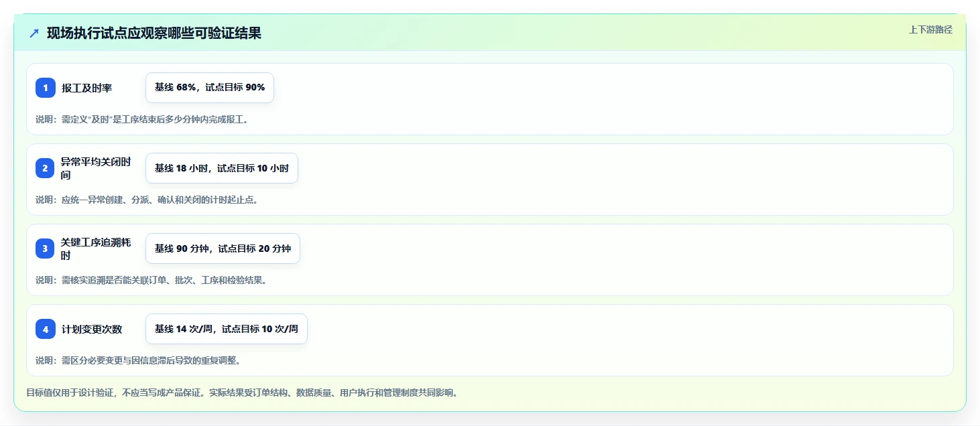Viewport: 980px width, 426px height.
Task: Click the 关键工序追溯耗时 metric name
Action: tap(96, 248)
